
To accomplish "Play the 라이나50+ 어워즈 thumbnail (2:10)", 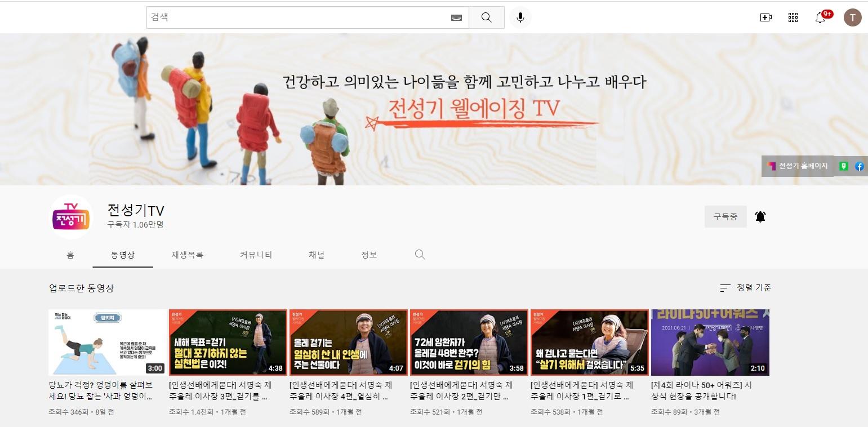I will 710,342.
